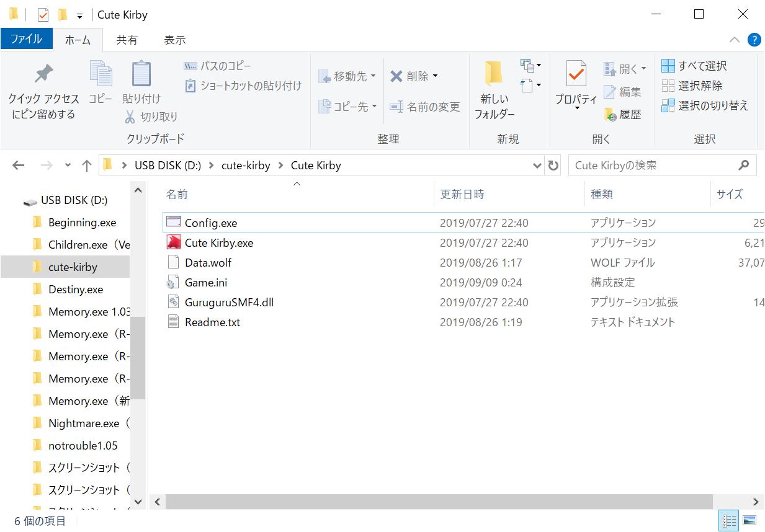This screenshot has width=765, height=532.
Task: Click the New Folder icon
Action: (x=494, y=74)
